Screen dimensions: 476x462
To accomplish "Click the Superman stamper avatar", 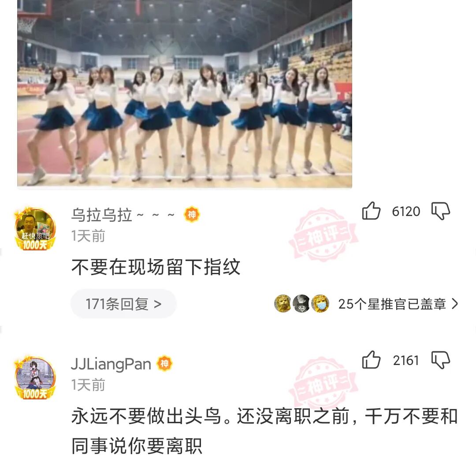I will pos(301,304).
